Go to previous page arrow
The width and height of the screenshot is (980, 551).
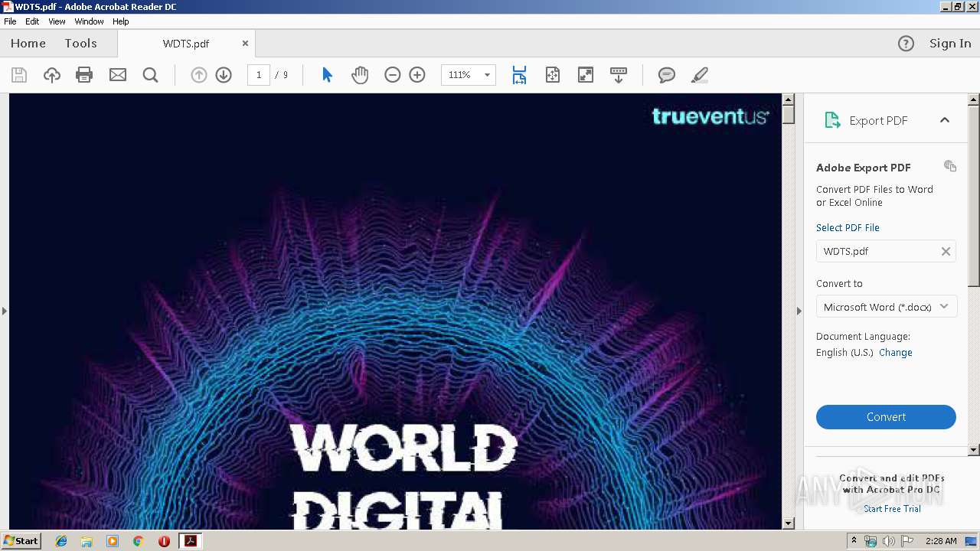199,75
